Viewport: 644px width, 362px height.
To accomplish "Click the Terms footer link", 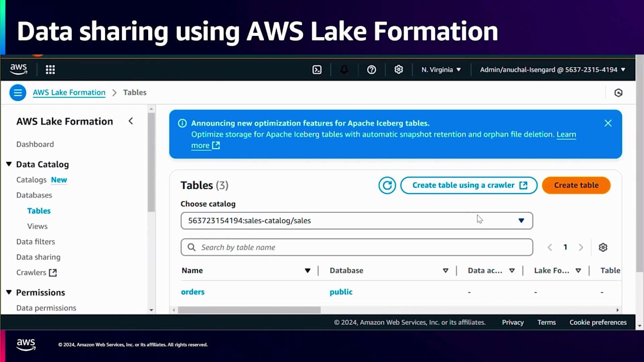I will (x=546, y=322).
